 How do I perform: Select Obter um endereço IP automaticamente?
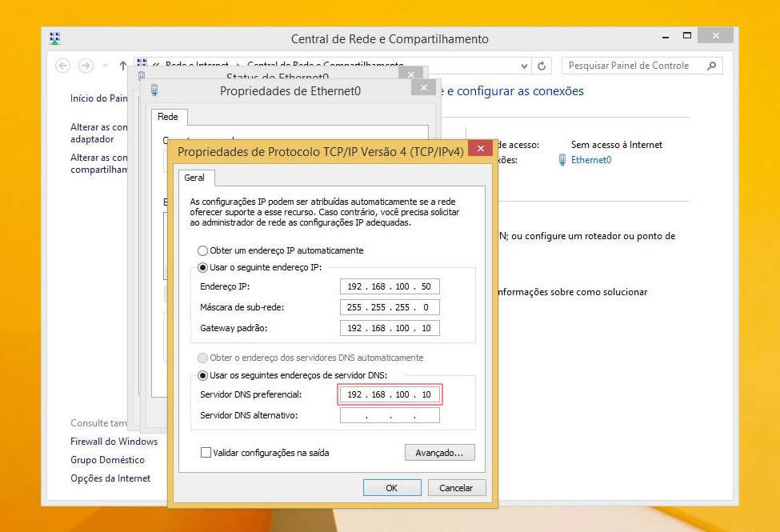203,250
